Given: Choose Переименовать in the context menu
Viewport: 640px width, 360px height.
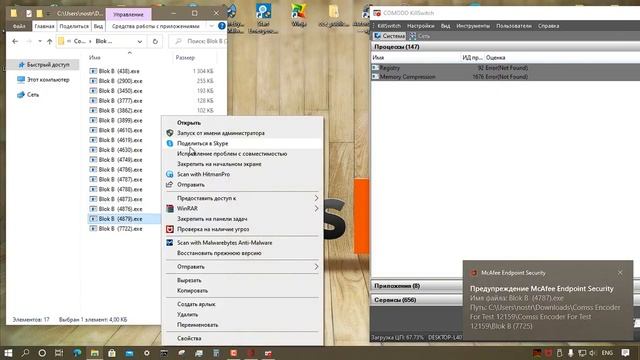Looking at the screenshot, I should click(x=198, y=325).
